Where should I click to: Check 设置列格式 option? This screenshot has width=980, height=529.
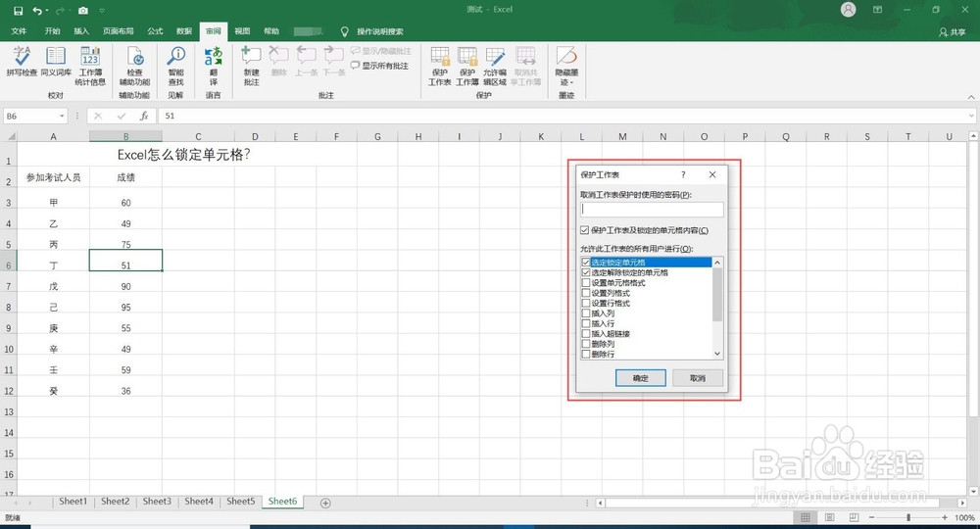coord(586,293)
